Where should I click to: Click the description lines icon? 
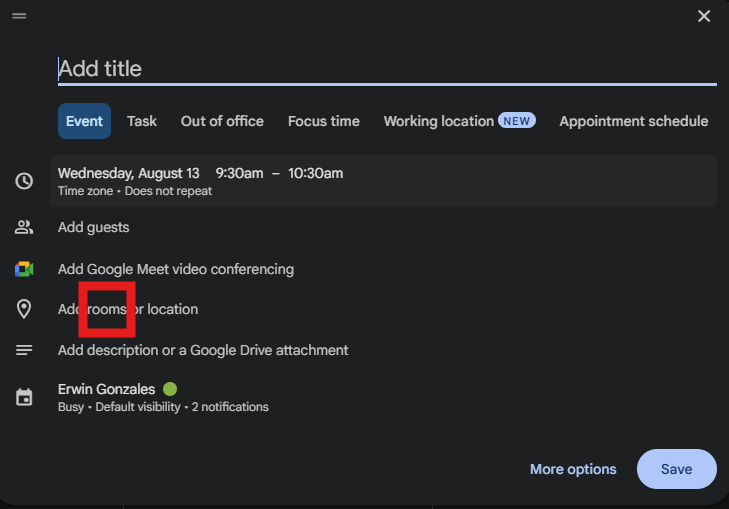(24, 350)
